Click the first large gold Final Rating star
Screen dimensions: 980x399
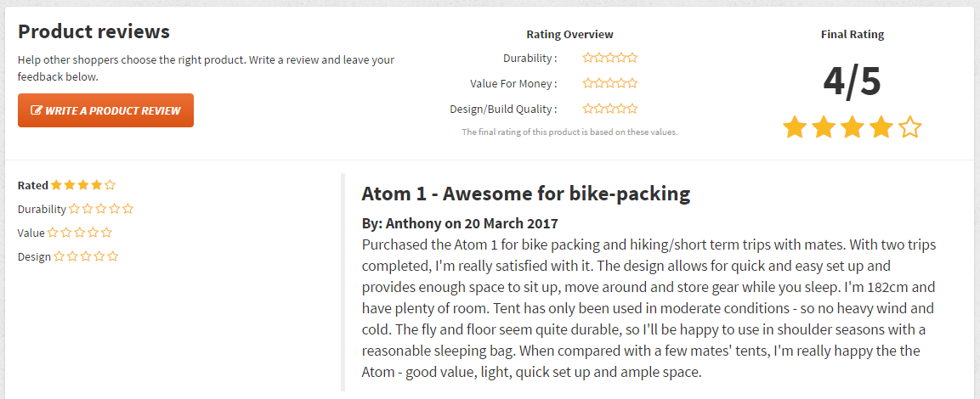(x=795, y=126)
